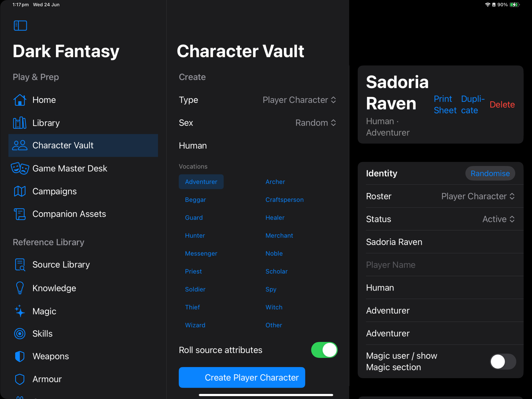Open Game Master Desk section
Image resolution: width=532 pixels, height=399 pixels.
(83, 168)
